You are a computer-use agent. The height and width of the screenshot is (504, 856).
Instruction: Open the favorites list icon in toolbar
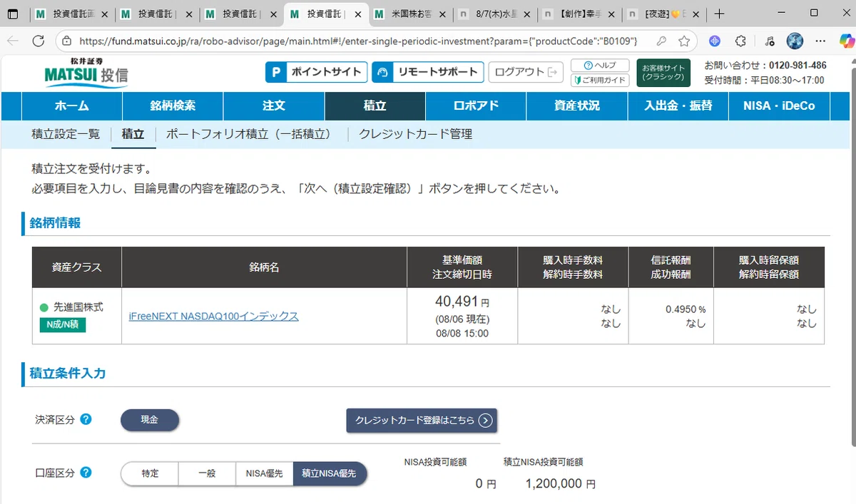point(769,41)
